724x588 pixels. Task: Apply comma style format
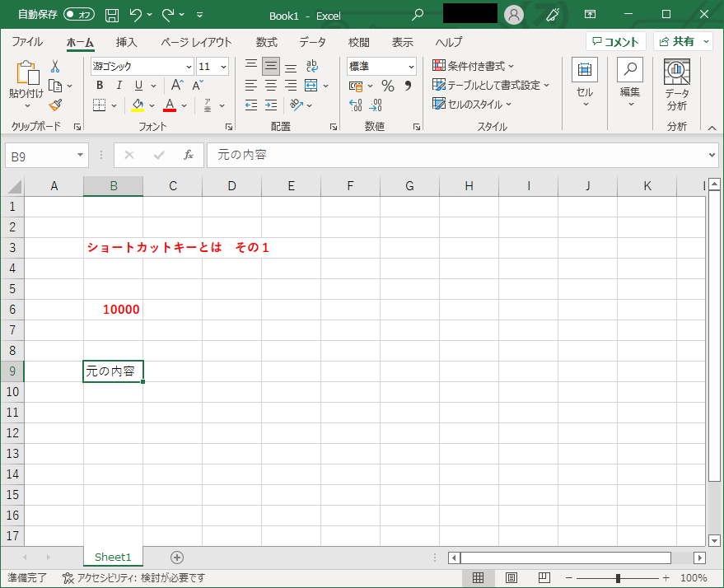tap(408, 86)
